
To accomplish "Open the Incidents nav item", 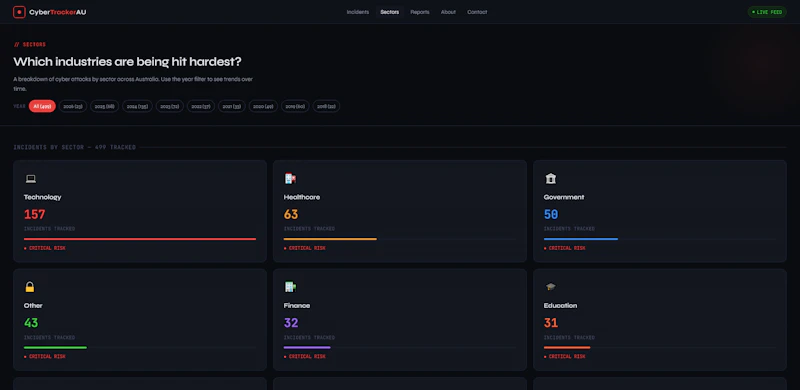I will pos(358,12).
